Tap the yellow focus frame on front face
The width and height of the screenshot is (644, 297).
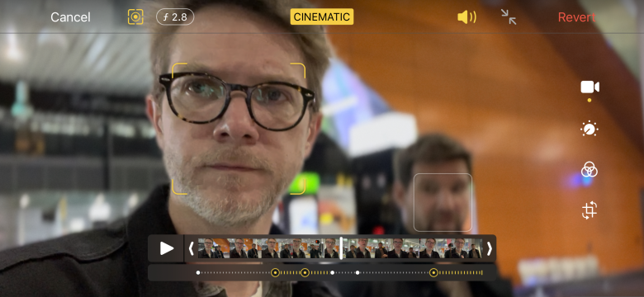coord(239,129)
